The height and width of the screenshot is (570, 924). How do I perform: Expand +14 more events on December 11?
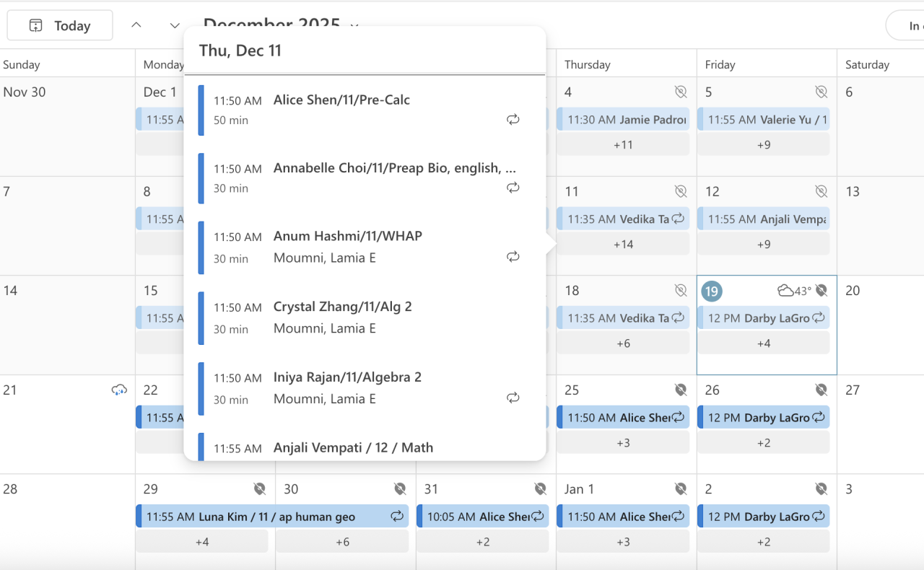[623, 245]
